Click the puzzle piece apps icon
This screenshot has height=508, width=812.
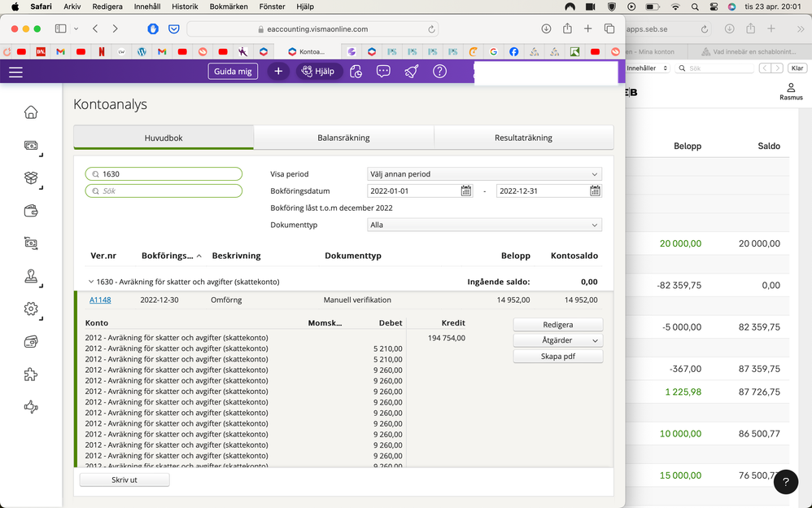(x=31, y=374)
